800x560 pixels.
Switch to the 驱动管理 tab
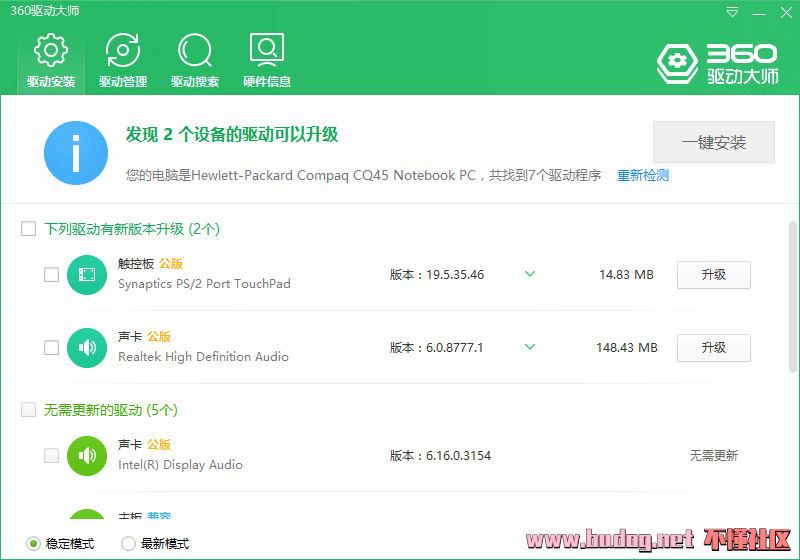pos(123,60)
